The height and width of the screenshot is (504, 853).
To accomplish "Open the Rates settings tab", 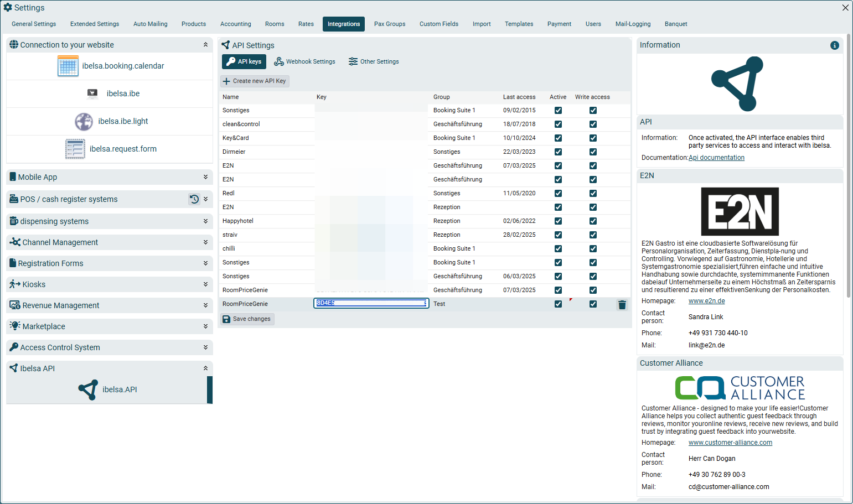I will (306, 24).
